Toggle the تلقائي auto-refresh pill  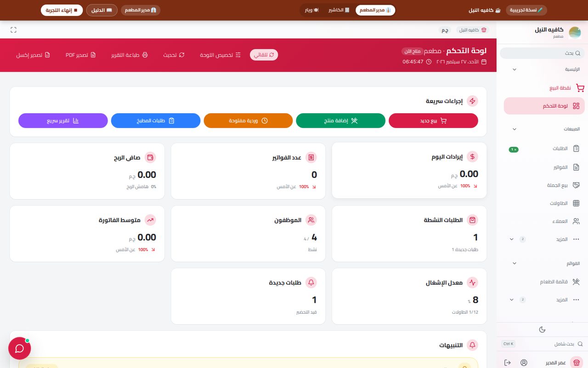(264, 55)
